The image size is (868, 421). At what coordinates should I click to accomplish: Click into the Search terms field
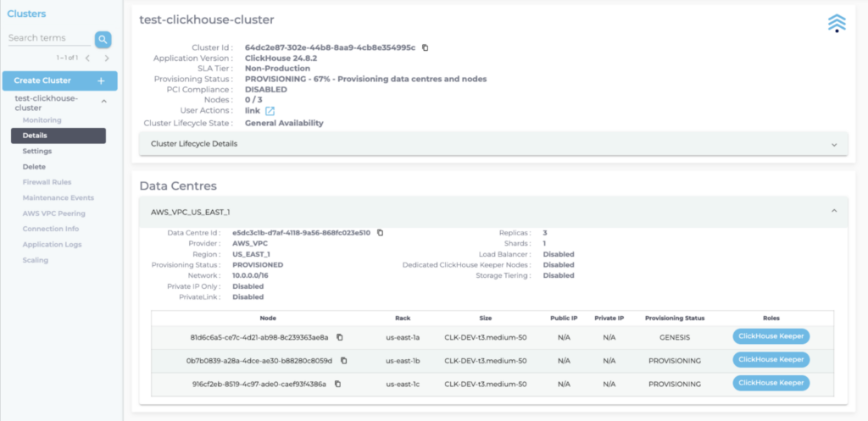tap(48, 38)
